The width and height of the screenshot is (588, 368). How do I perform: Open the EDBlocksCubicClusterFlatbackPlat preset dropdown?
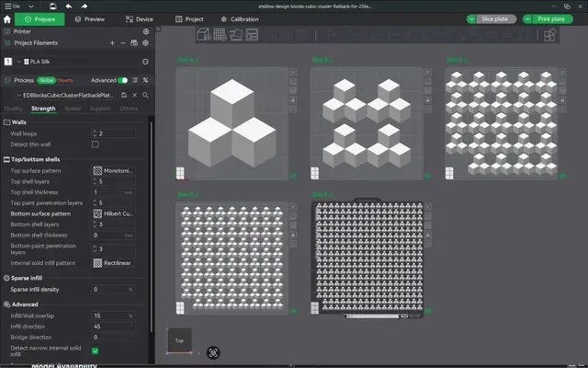coord(18,96)
